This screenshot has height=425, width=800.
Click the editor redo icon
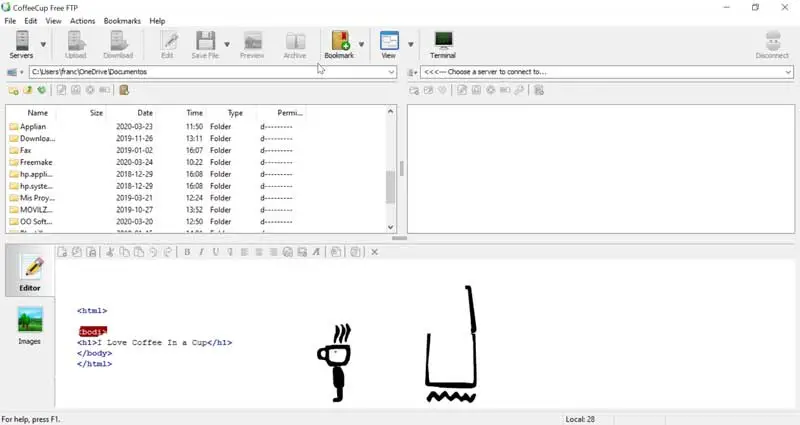tap(167, 252)
